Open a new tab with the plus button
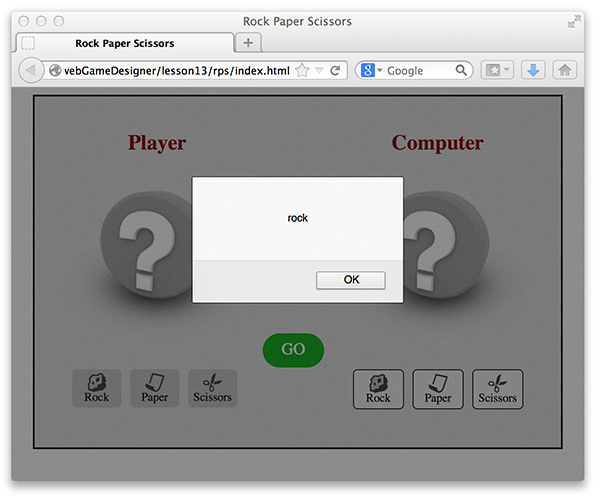The image size is (600, 500). [248, 43]
